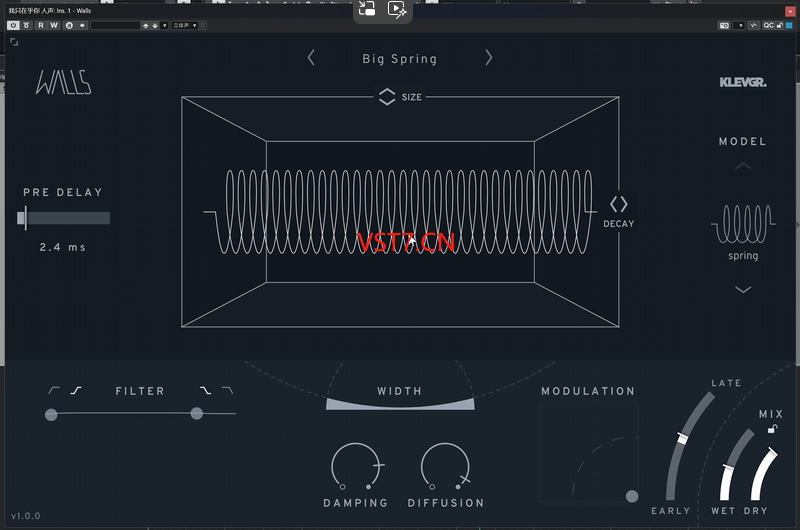The height and width of the screenshot is (530, 800).
Task: Enable the R read automation button
Action: [40, 25]
